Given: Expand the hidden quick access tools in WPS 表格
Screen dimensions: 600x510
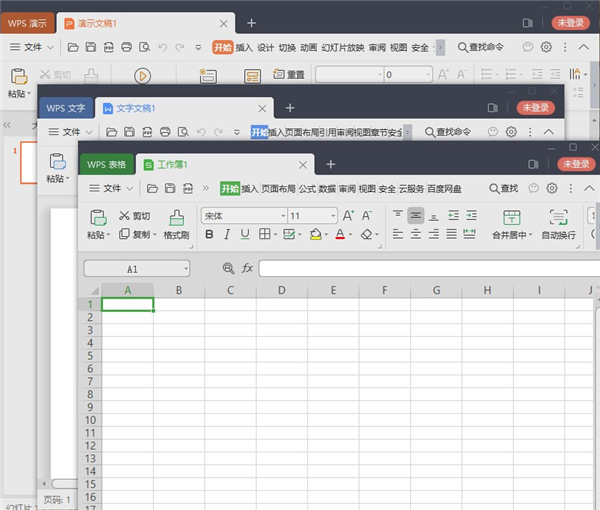Looking at the screenshot, I should click(206, 188).
